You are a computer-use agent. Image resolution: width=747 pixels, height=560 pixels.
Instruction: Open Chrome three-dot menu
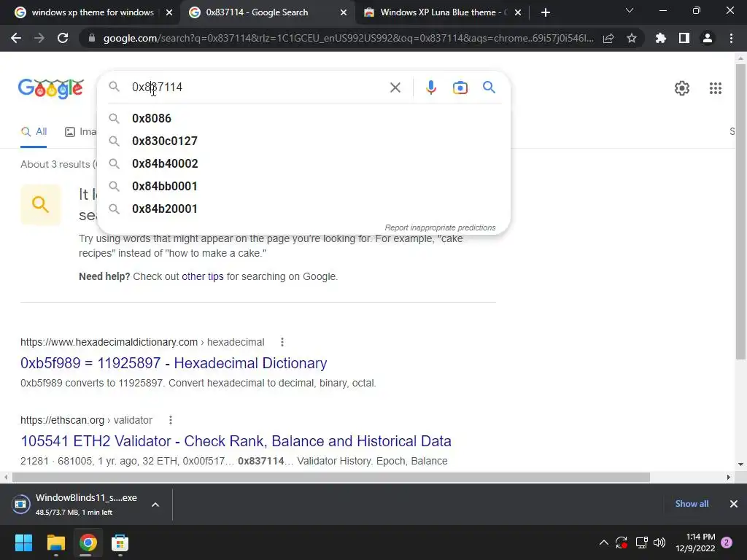(x=731, y=38)
